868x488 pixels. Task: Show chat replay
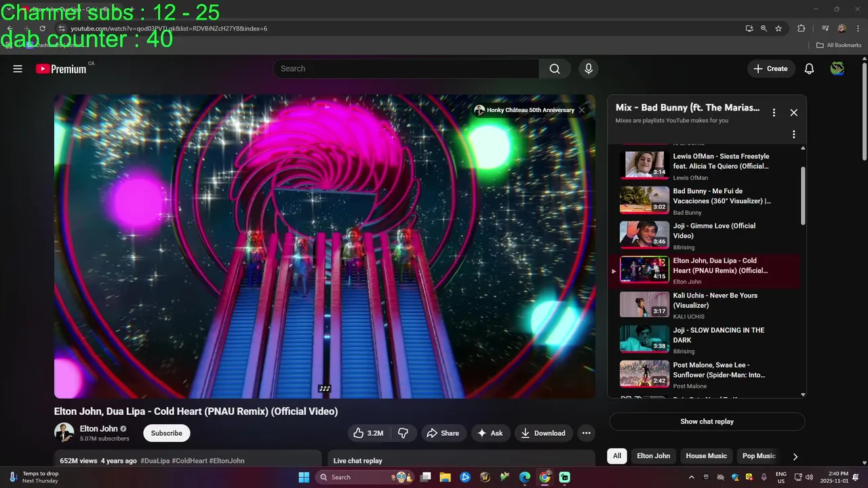[707, 422]
